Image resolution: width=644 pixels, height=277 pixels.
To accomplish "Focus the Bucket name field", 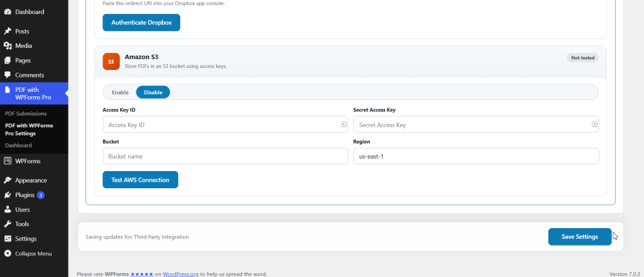I will (x=226, y=156).
